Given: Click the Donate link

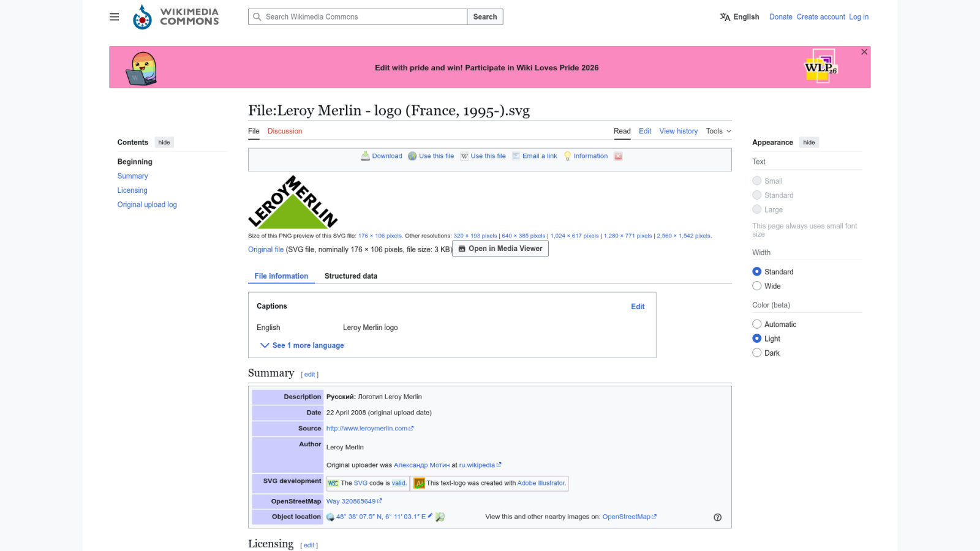Looking at the screenshot, I should (x=780, y=17).
